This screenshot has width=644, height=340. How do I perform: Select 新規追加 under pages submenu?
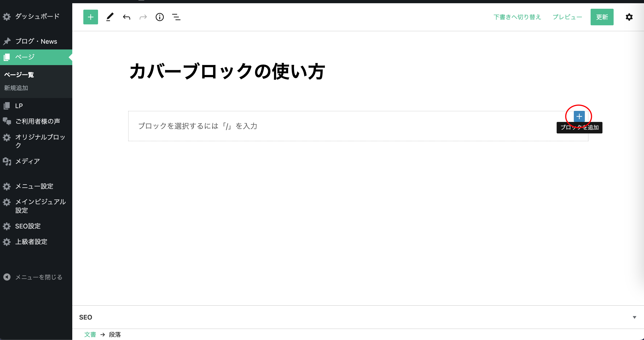(x=16, y=88)
